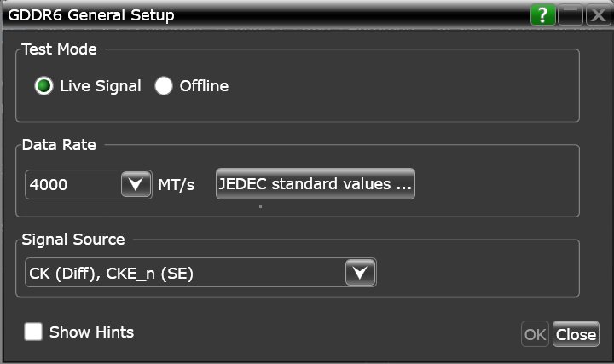
Task: Click the CK (Diff), CKE_n (SE) combo box
Action: click(183, 273)
